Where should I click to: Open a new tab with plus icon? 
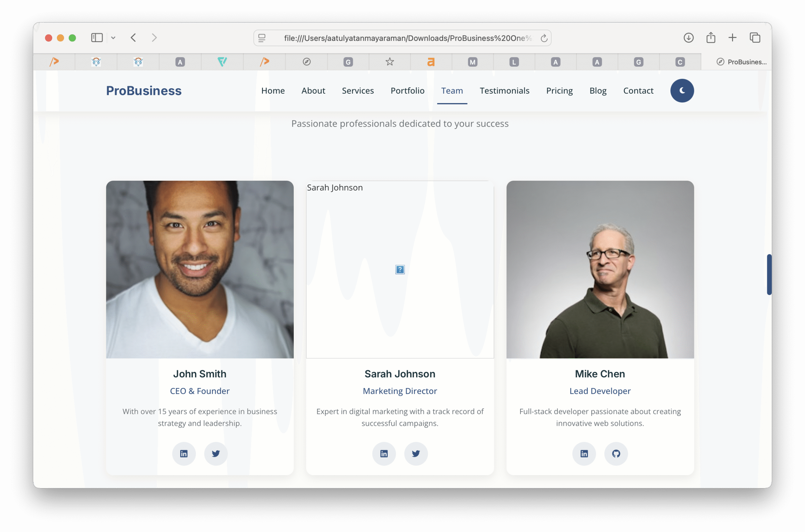(x=732, y=38)
